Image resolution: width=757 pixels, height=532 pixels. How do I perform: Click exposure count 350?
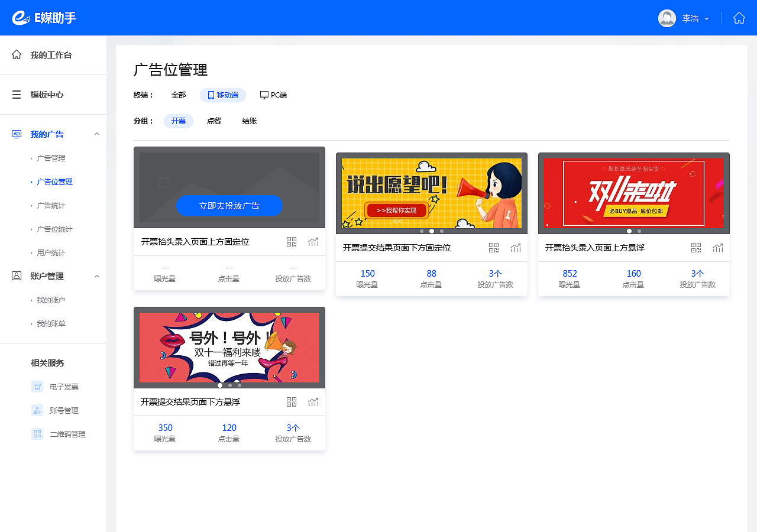click(166, 428)
